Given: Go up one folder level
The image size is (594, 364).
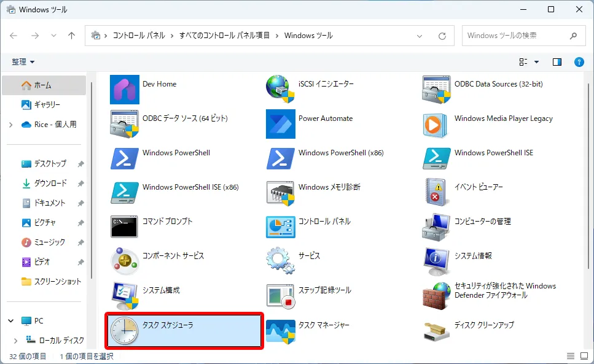Looking at the screenshot, I should 71,36.
